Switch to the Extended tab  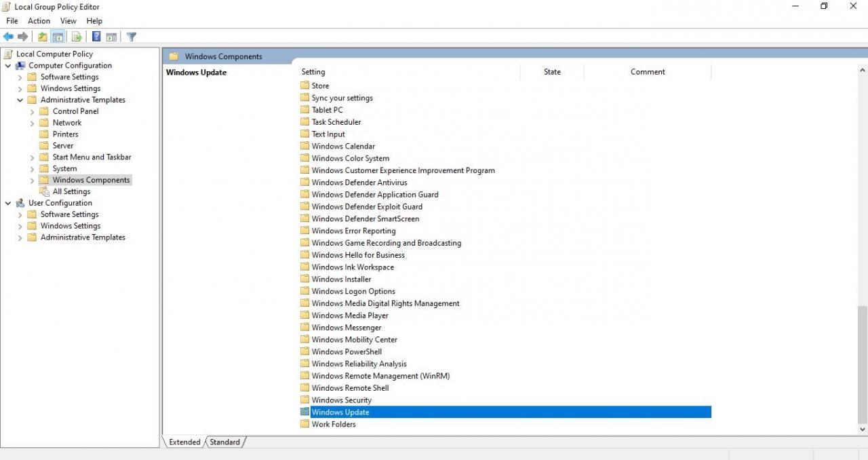184,442
